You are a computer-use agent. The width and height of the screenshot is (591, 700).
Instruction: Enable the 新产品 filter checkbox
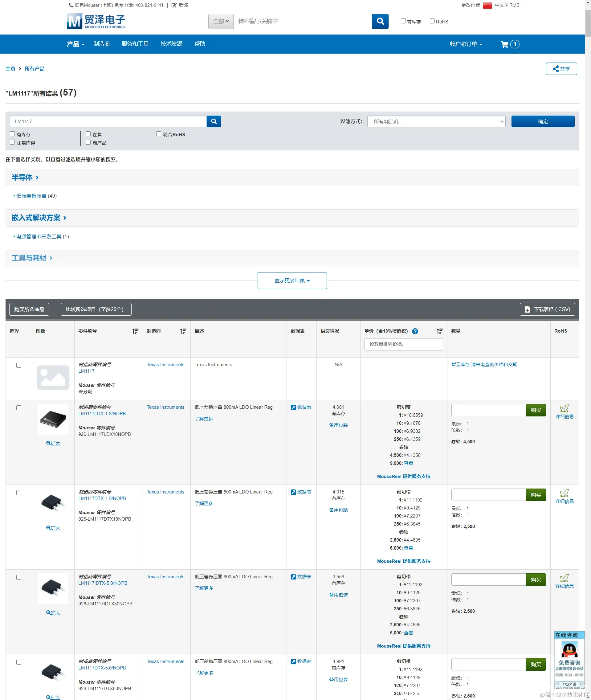click(x=88, y=142)
